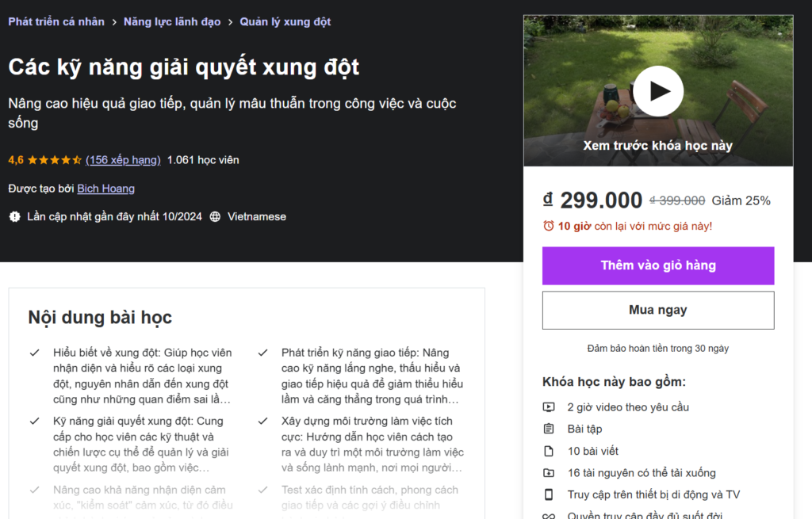Click the video icon beside "2 giờ video"
Image resolution: width=812 pixels, height=519 pixels.
550,407
